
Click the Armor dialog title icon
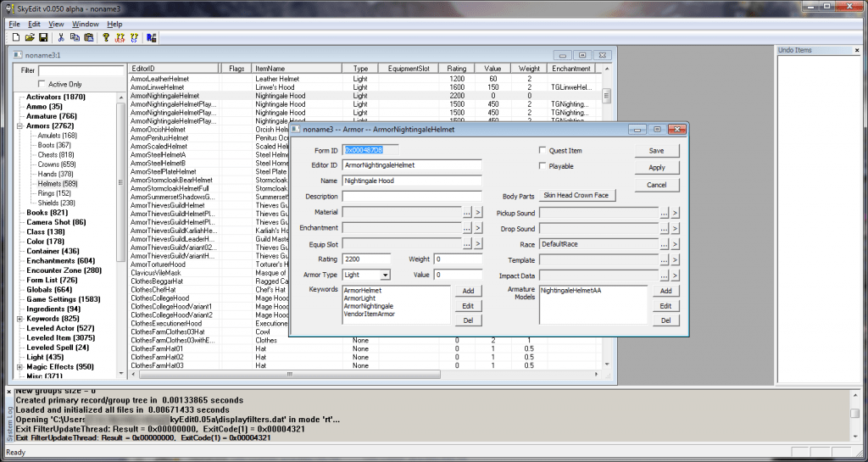[x=296, y=129]
